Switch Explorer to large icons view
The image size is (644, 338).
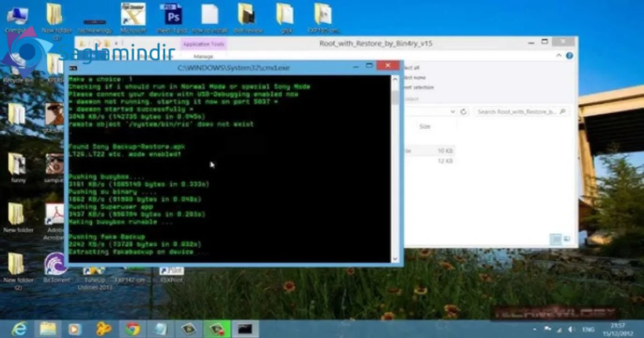pos(567,239)
